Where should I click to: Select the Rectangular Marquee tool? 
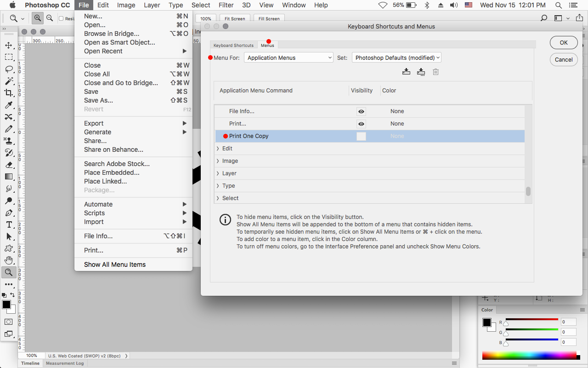point(8,57)
